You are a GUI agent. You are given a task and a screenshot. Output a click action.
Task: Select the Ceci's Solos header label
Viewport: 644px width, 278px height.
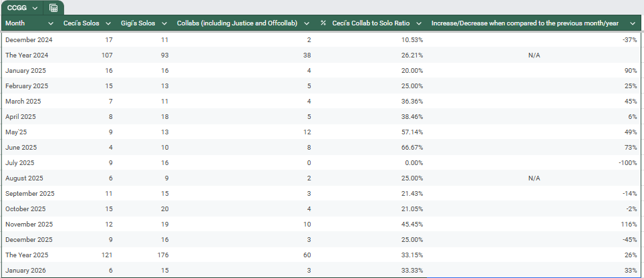[82, 23]
